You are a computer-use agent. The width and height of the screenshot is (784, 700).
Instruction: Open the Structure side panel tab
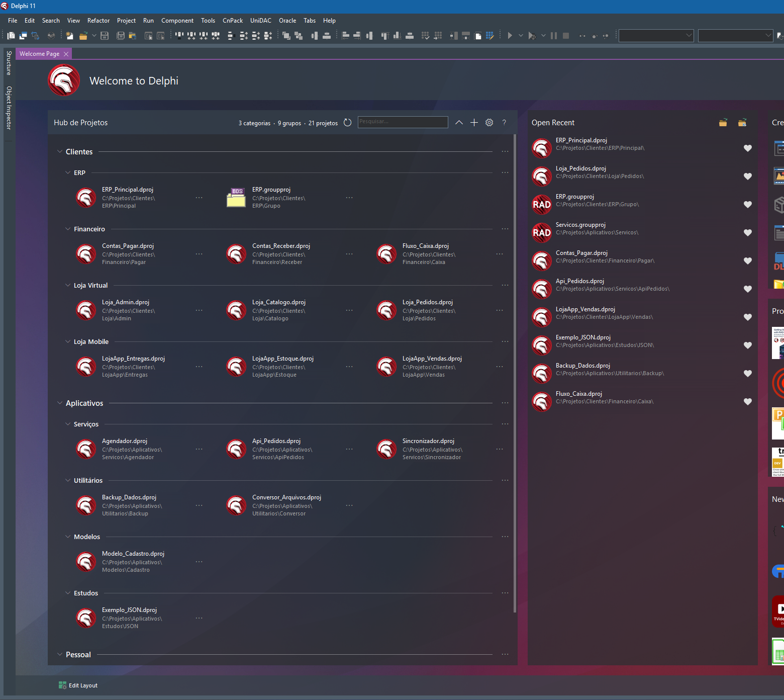pyautogui.click(x=9, y=63)
